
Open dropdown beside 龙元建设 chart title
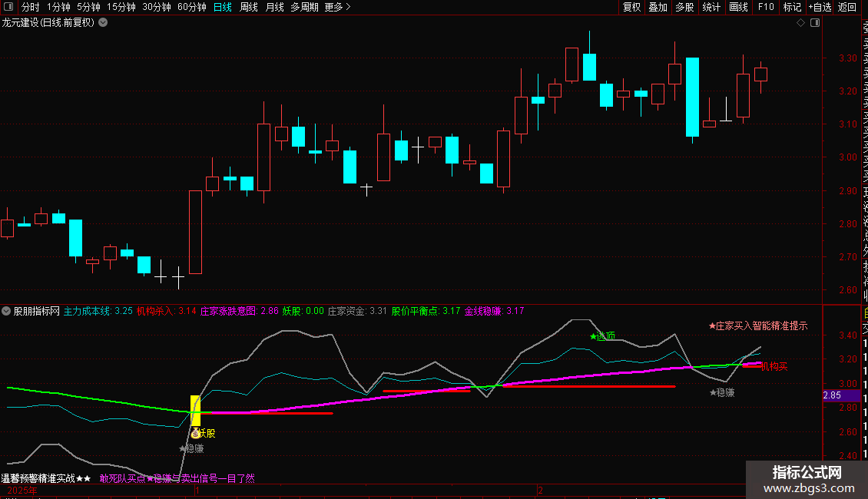pos(103,23)
